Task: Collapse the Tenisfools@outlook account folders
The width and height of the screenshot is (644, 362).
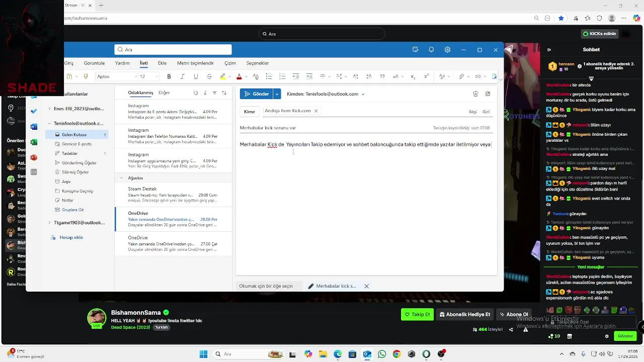Action: point(49,123)
